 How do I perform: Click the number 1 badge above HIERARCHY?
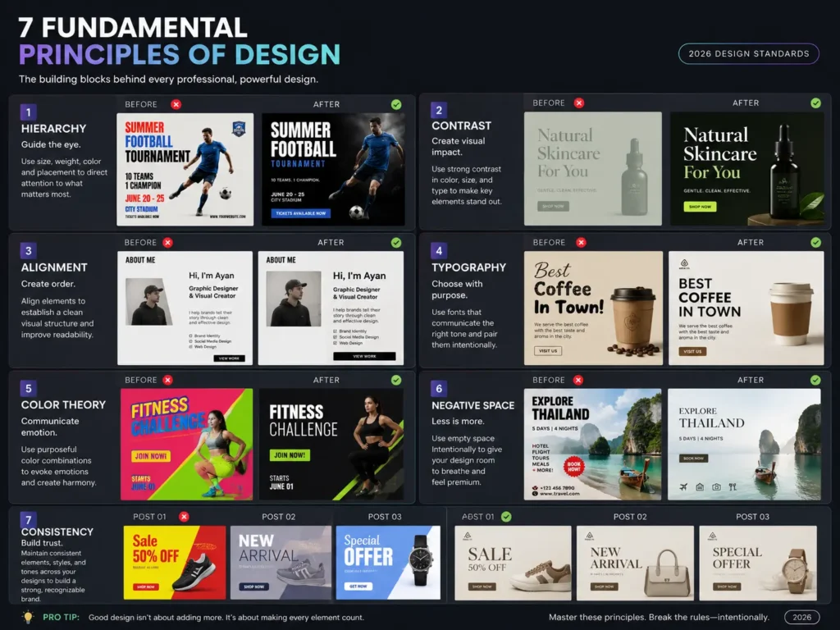click(x=29, y=112)
